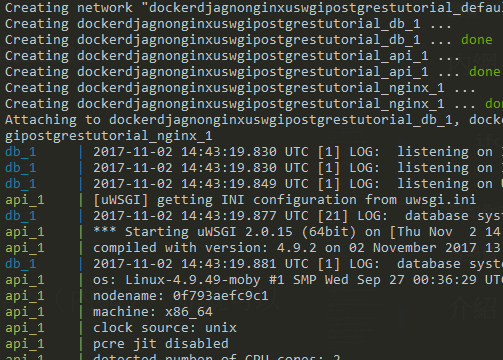This screenshot has width=503, height=360.
Task: Click the "done" status after api_1 creation
Action: 485,72
